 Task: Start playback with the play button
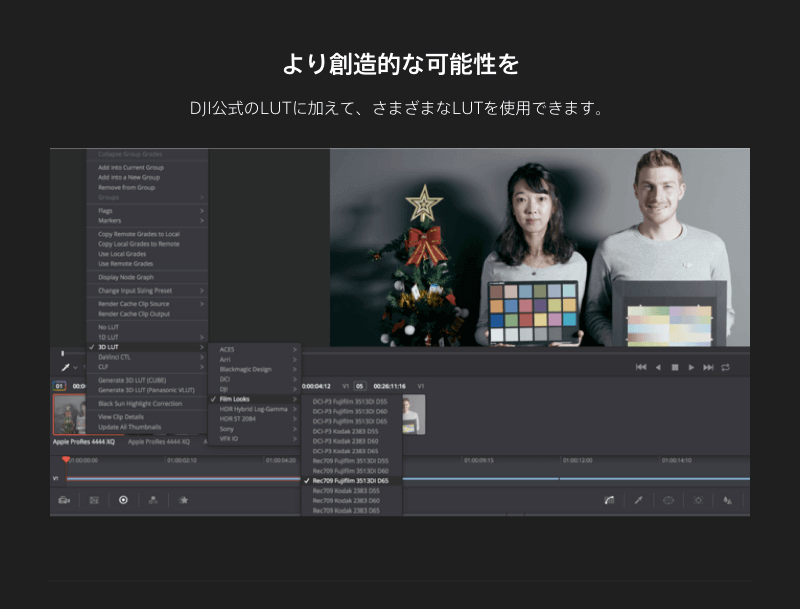pyautogui.click(x=691, y=367)
